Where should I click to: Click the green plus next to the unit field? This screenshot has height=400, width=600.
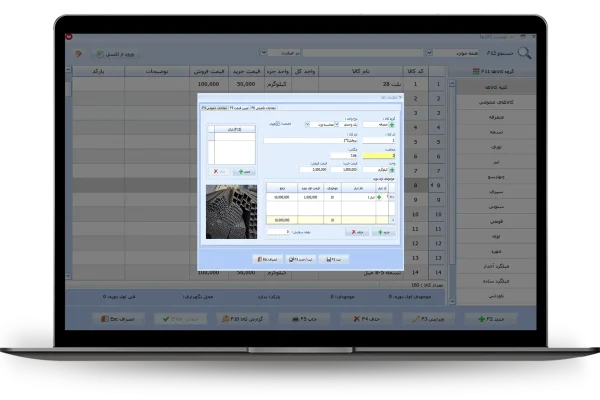(x=391, y=170)
